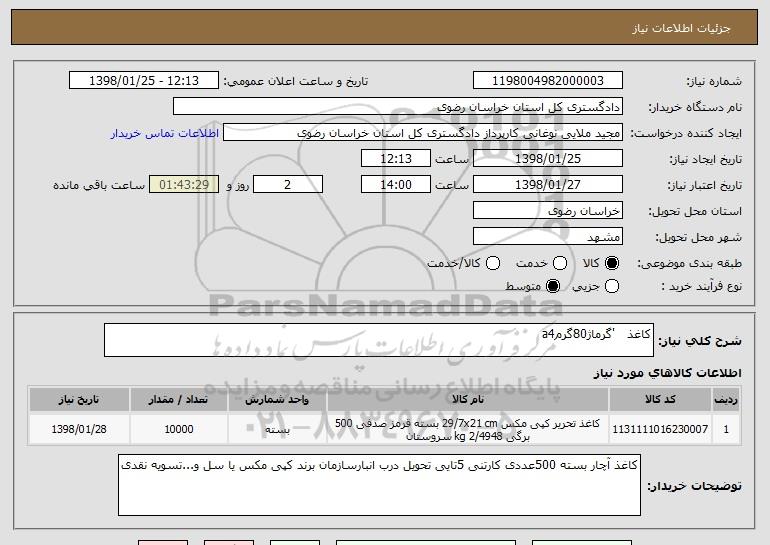Click the شرح کلی نیاز text box

[379, 340]
